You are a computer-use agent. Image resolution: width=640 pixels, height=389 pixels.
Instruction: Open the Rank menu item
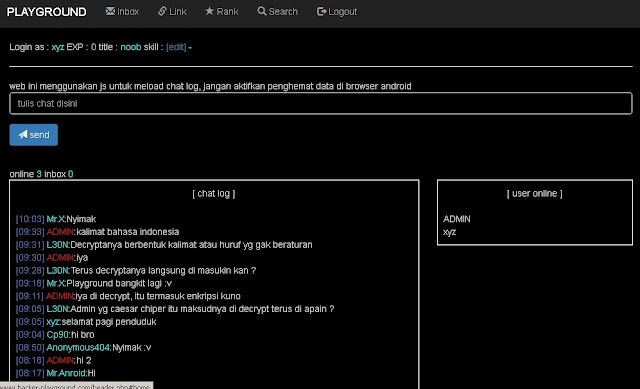pos(222,11)
